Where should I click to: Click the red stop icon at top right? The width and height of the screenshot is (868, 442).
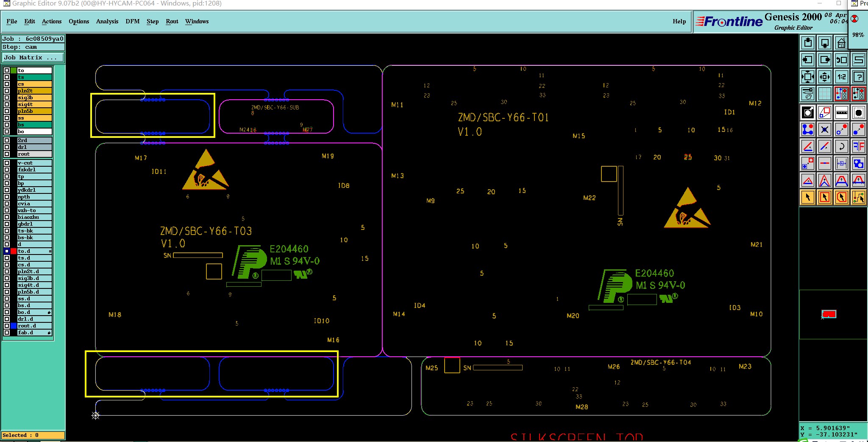pyautogui.click(x=854, y=19)
